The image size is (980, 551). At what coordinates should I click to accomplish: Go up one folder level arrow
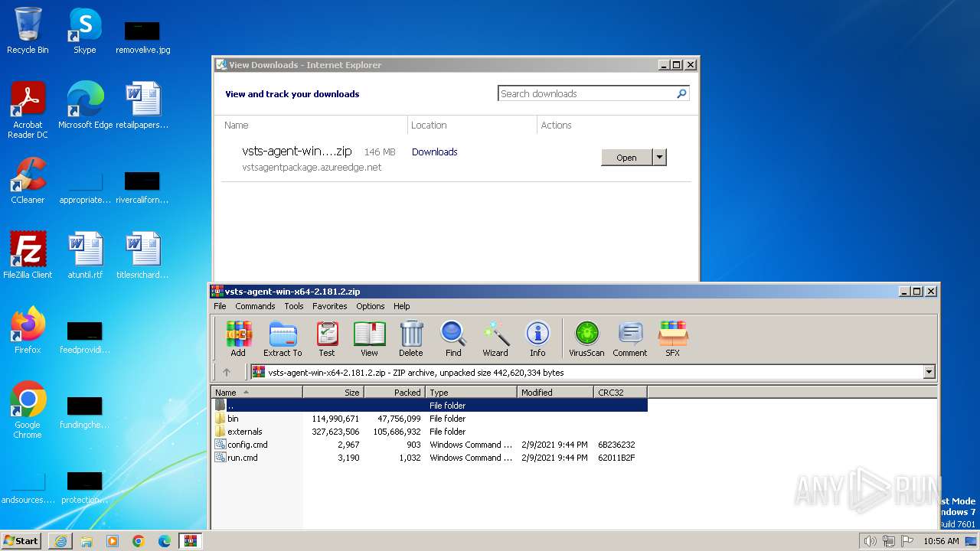pos(227,373)
